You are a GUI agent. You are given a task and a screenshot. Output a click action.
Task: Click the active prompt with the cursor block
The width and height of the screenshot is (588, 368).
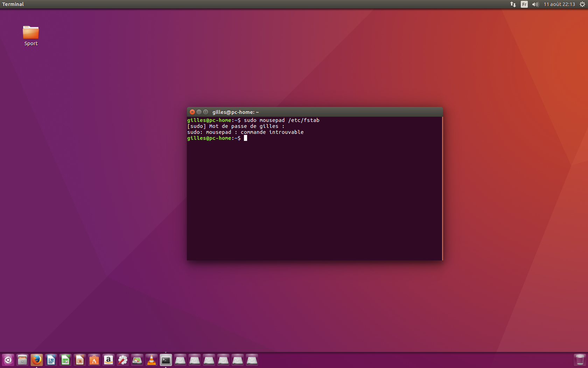tap(217, 138)
